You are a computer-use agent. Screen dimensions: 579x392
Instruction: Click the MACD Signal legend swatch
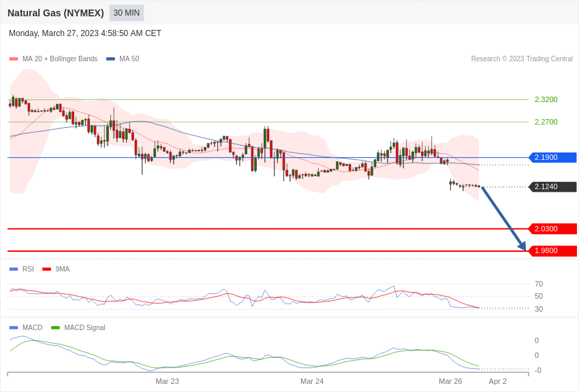pos(55,327)
